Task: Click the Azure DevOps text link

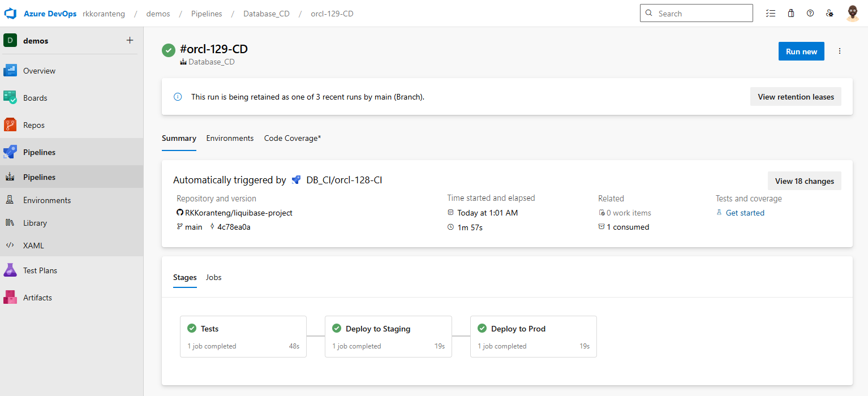Action: [50, 14]
